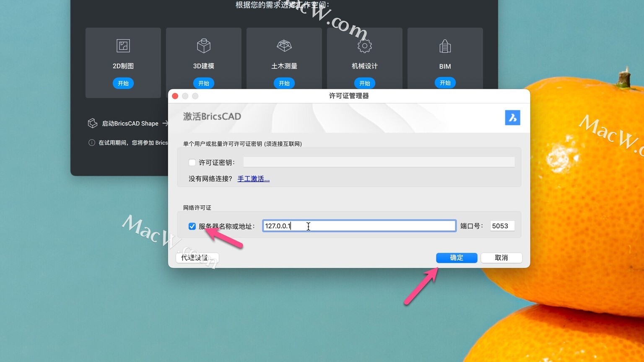644x362 pixels.
Task: Click the 没有网络连接? text
Action: coord(210,179)
